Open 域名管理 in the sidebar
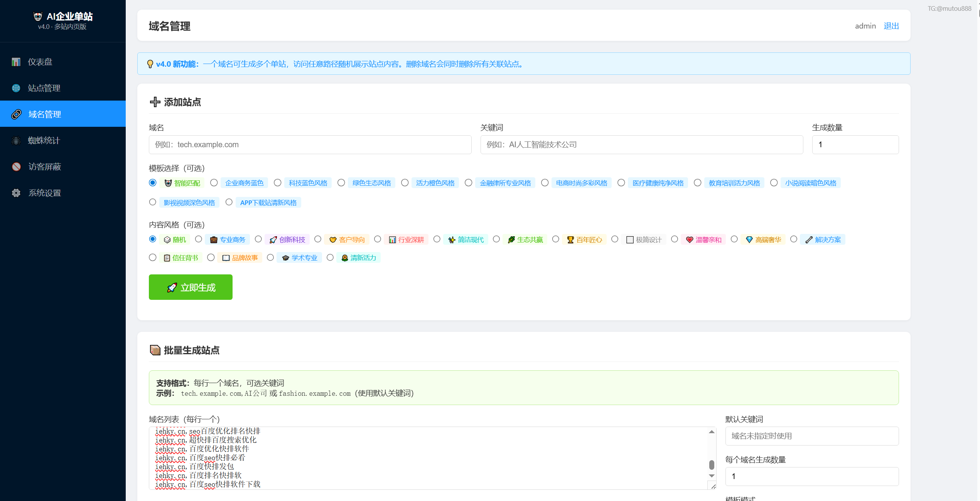The image size is (980, 501). (x=63, y=114)
